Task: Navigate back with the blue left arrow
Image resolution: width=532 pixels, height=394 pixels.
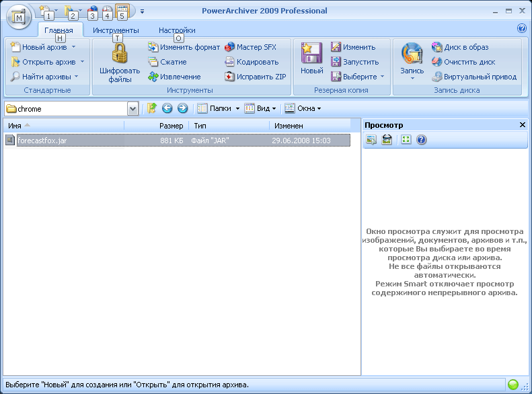Action: [167, 108]
